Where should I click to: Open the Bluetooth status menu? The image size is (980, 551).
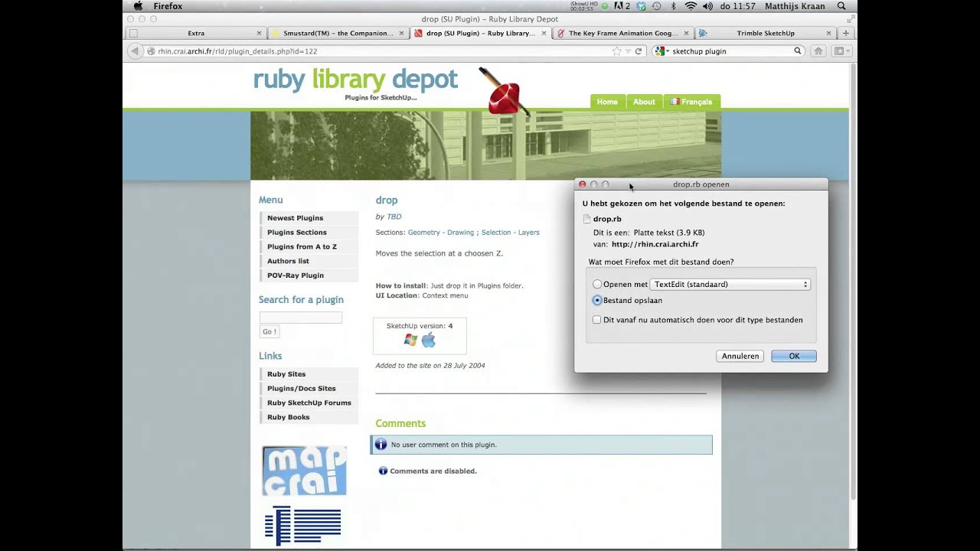[x=674, y=6]
